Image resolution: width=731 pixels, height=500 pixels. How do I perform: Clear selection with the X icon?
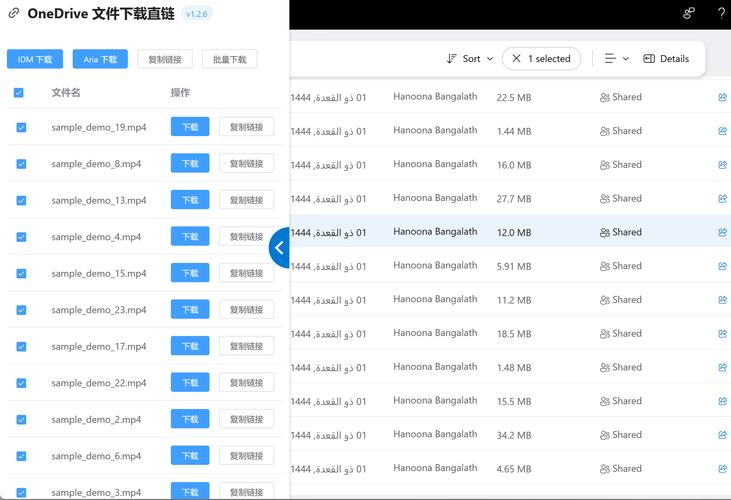coord(516,59)
